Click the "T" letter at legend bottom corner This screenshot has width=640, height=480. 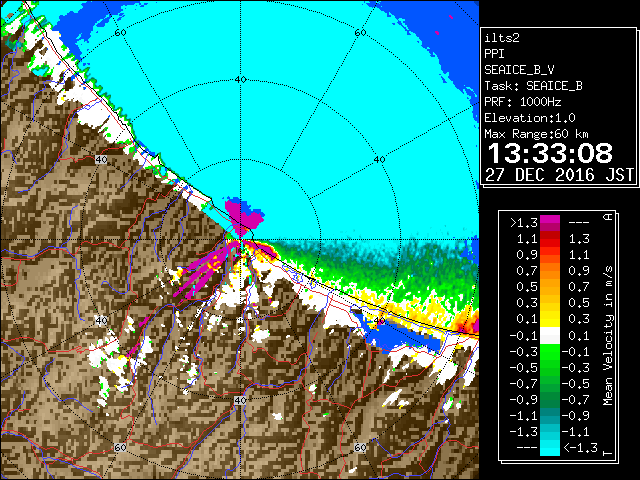(x=609, y=452)
